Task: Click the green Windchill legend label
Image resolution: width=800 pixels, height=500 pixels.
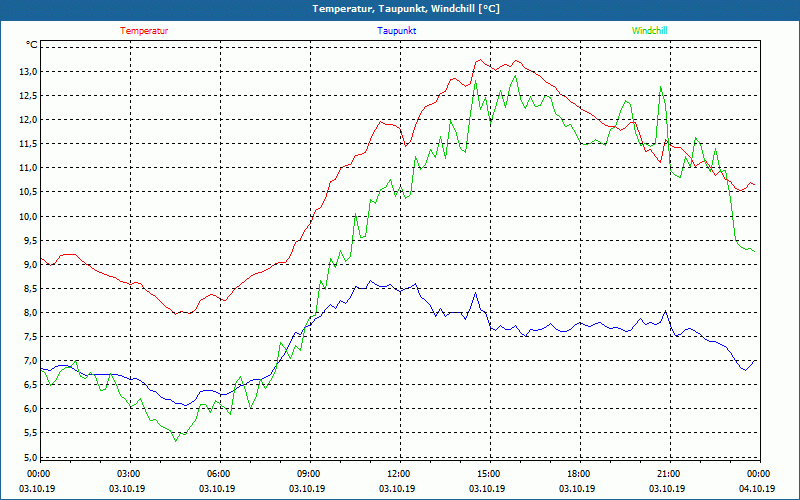Action: pos(649,31)
